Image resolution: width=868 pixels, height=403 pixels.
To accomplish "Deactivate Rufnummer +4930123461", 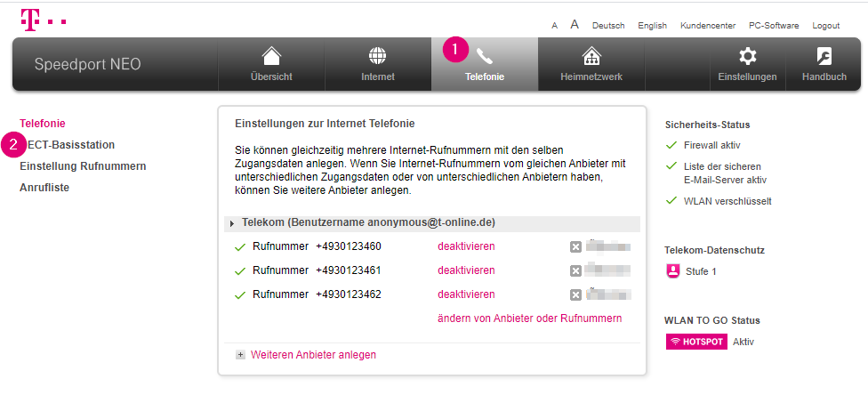I will [x=466, y=270].
